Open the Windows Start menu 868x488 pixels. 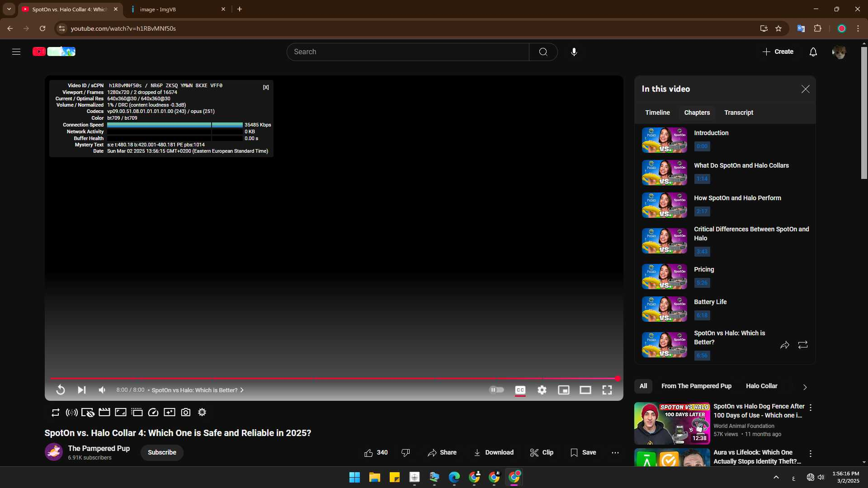click(354, 477)
